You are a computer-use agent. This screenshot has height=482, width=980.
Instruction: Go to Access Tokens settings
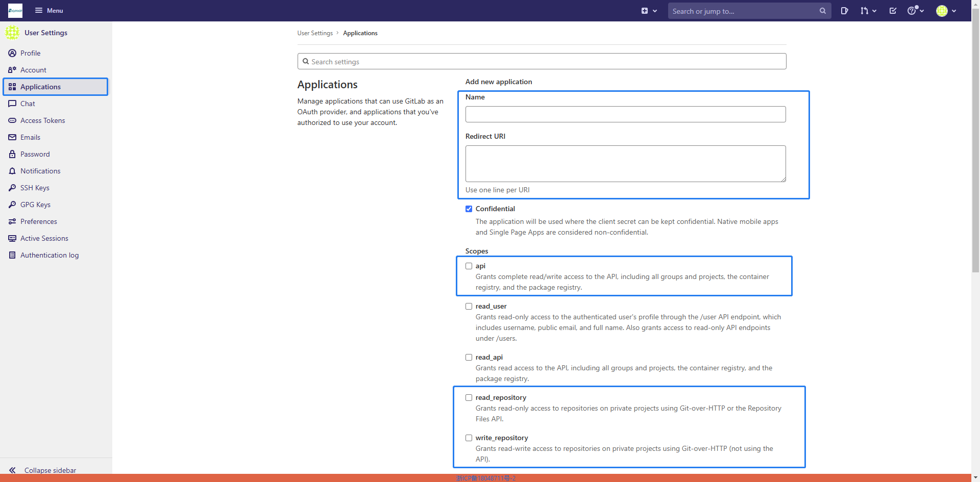point(43,120)
